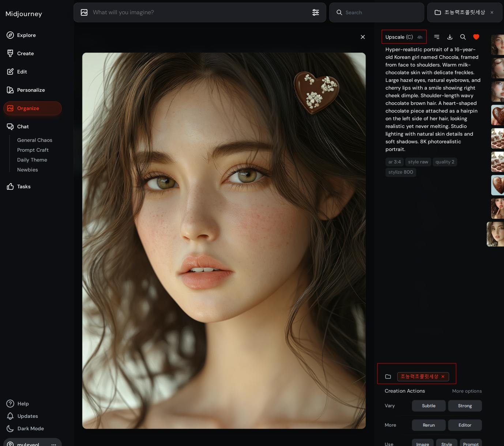Click the Updates bell icon
Viewport: 504px width, 446px height.
click(10, 416)
